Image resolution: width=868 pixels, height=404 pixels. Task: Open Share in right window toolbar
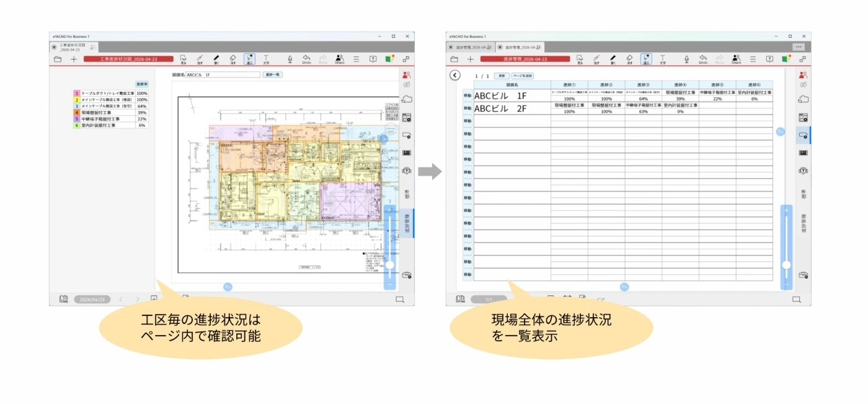point(736,59)
